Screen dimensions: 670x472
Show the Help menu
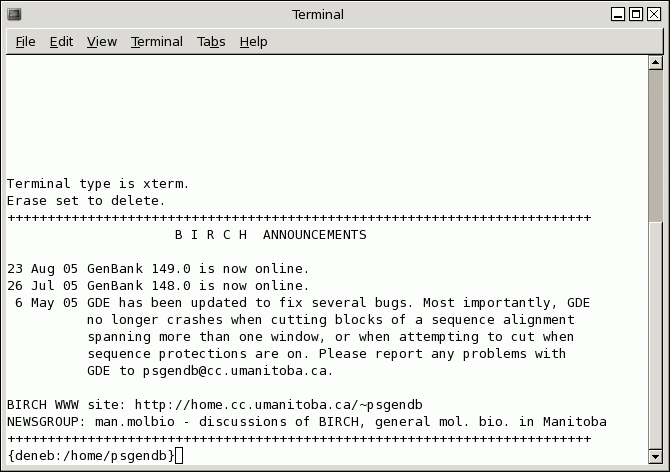click(x=254, y=42)
